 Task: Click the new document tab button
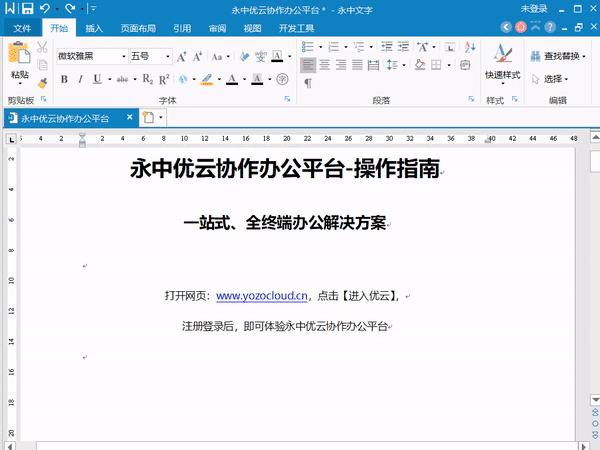tap(148, 117)
